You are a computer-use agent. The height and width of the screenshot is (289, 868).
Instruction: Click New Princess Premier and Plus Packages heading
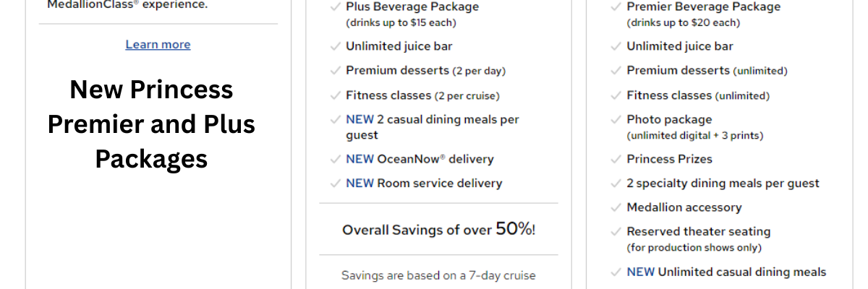pos(151,124)
